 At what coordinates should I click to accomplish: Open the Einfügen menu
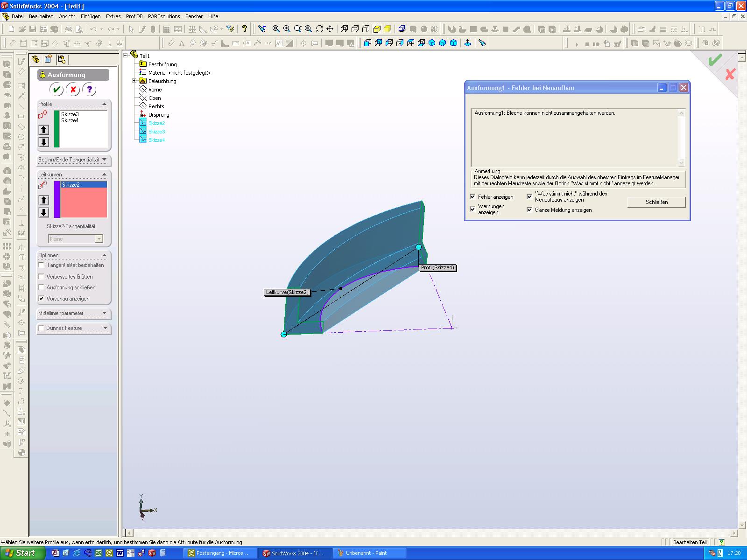(x=91, y=16)
